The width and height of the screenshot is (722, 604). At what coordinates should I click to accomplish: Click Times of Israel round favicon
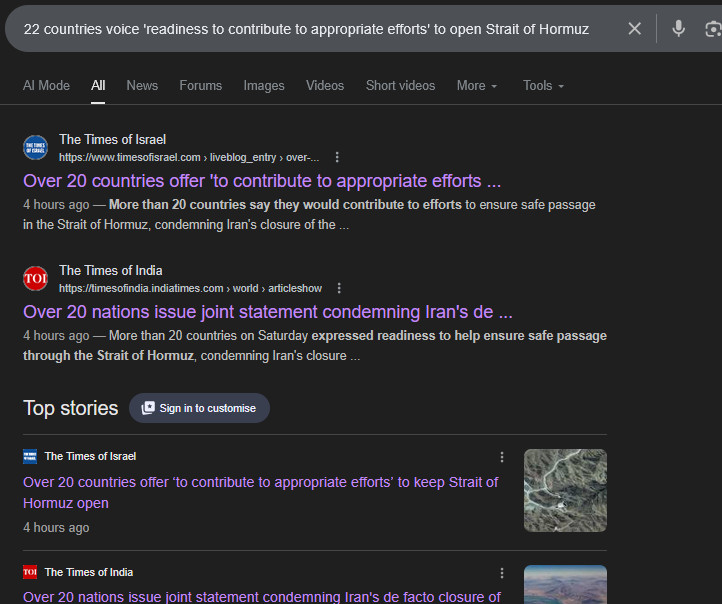[x=35, y=148]
